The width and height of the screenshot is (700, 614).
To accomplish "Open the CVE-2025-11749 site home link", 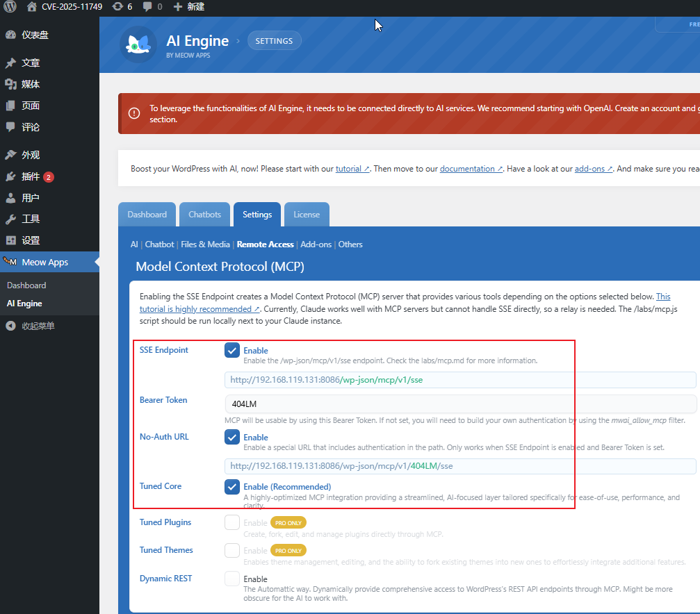I will click(x=64, y=7).
